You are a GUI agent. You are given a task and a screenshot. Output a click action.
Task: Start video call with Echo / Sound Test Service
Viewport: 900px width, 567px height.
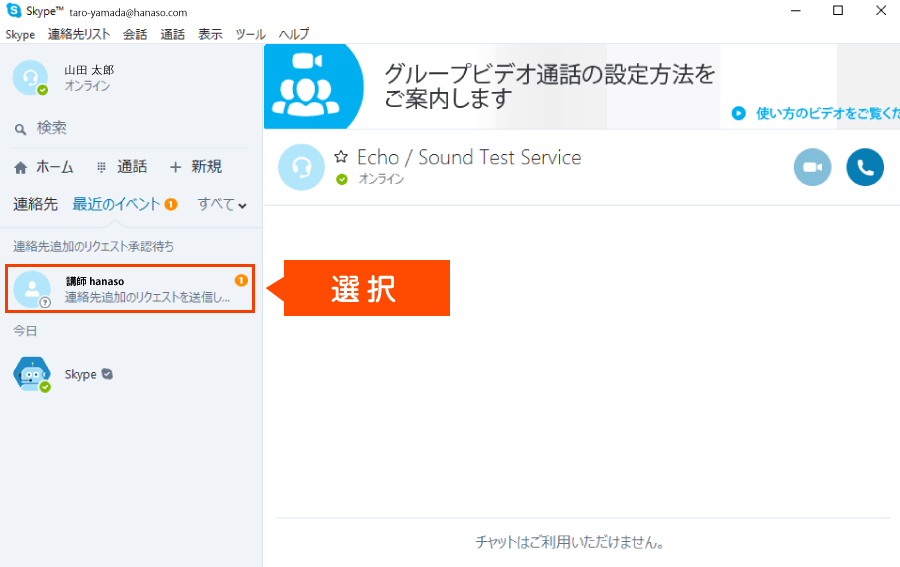pos(812,167)
